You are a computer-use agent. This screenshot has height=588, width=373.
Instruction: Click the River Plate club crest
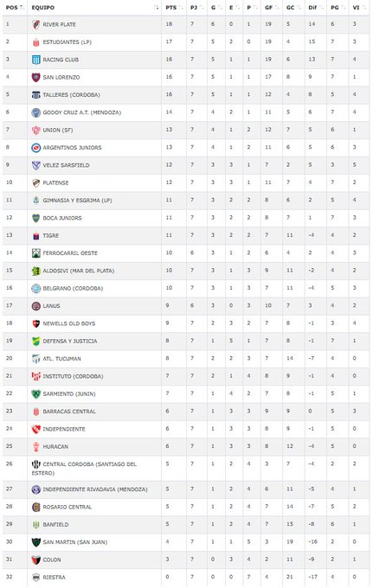click(36, 25)
